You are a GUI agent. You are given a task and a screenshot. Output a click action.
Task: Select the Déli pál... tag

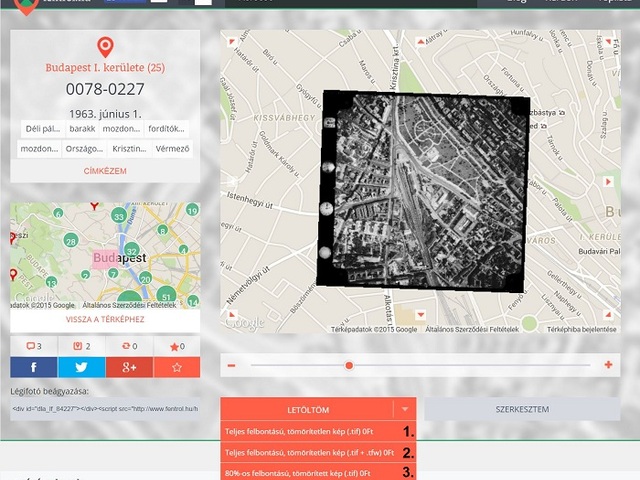pos(43,129)
